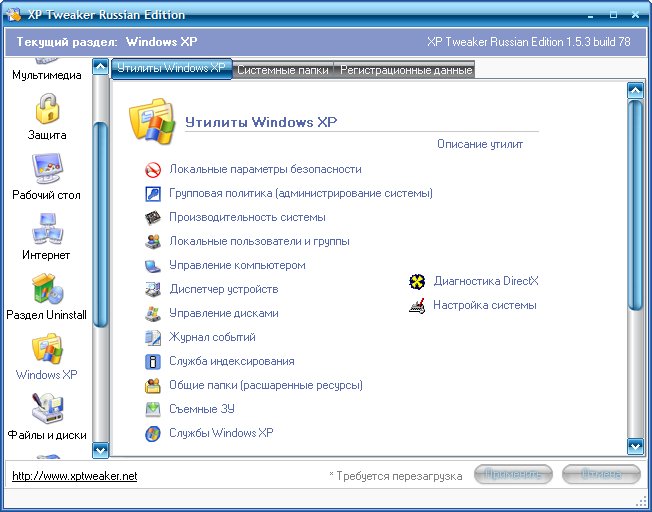This screenshot has height=512, width=652.
Task: Open the Регистрационные данные tab
Action: (x=406, y=70)
